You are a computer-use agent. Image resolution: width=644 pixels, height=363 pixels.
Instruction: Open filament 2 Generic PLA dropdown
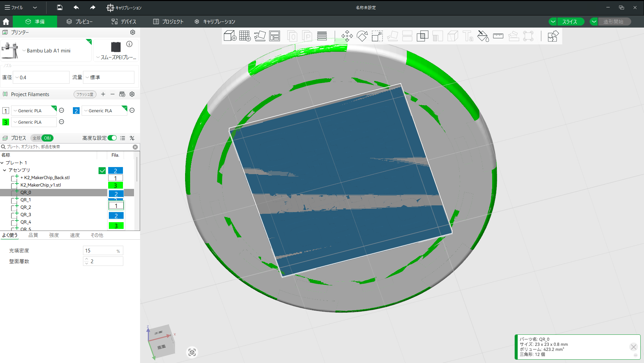[104, 111]
